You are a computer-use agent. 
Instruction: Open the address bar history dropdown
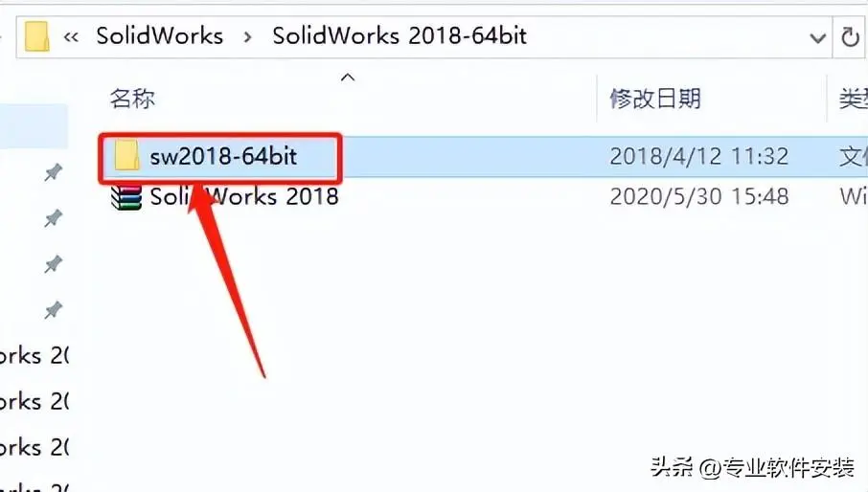pos(817,37)
